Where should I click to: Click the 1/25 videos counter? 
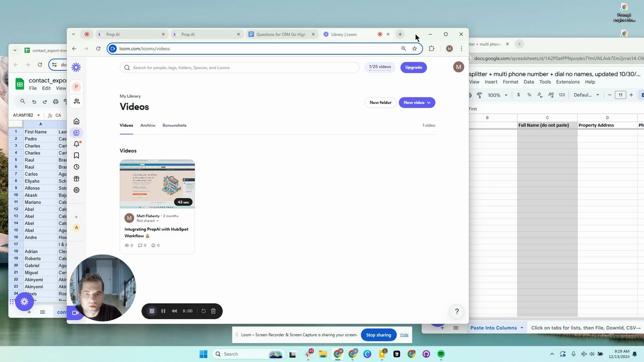(380, 67)
